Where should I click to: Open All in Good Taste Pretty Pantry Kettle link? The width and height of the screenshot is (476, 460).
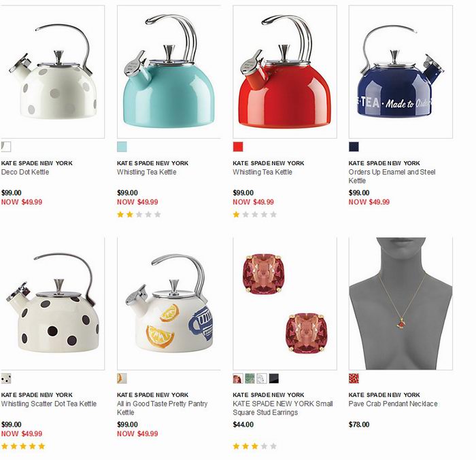(x=162, y=408)
